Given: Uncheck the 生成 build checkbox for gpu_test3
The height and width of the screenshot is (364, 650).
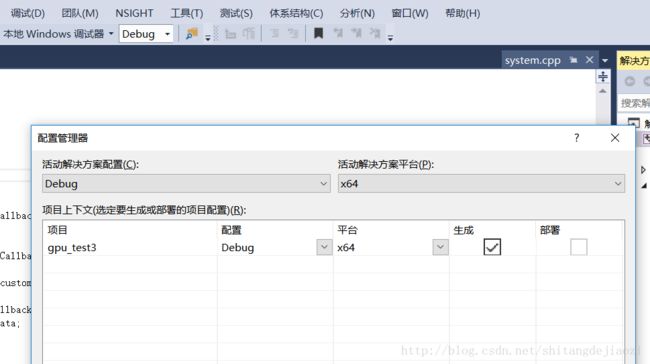Looking at the screenshot, I should point(492,247).
